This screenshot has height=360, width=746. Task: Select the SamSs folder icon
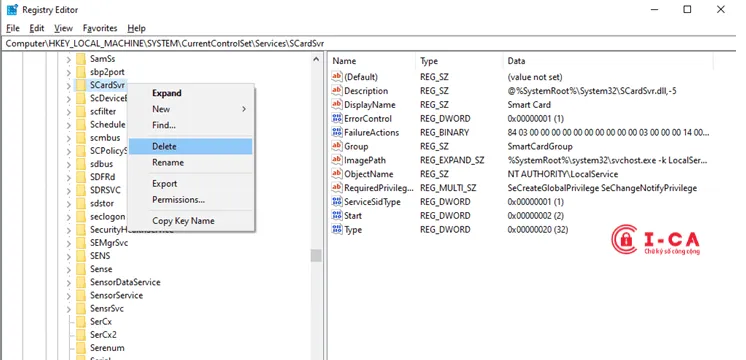(x=81, y=59)
